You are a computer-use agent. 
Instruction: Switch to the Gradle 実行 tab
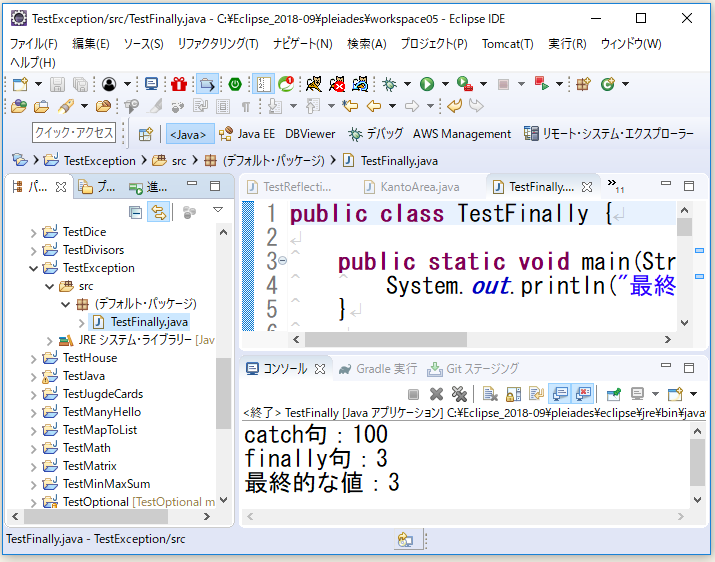click(x=378, y=369)
